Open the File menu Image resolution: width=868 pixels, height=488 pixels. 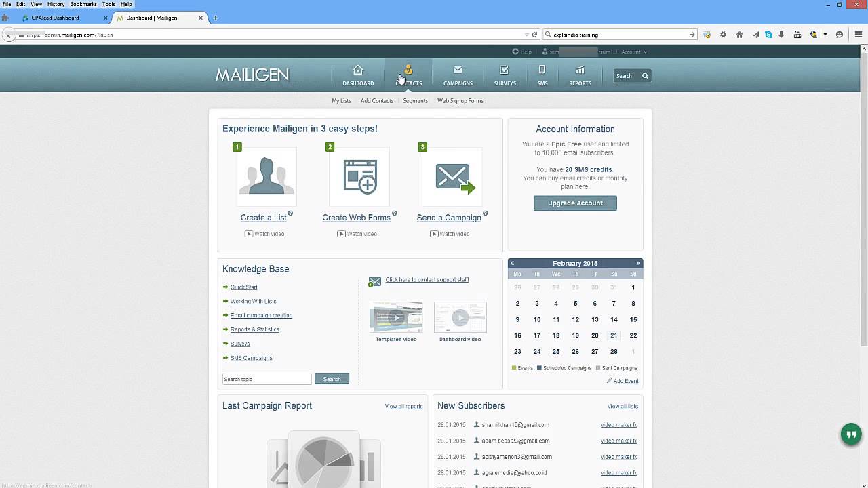(7, 4)
